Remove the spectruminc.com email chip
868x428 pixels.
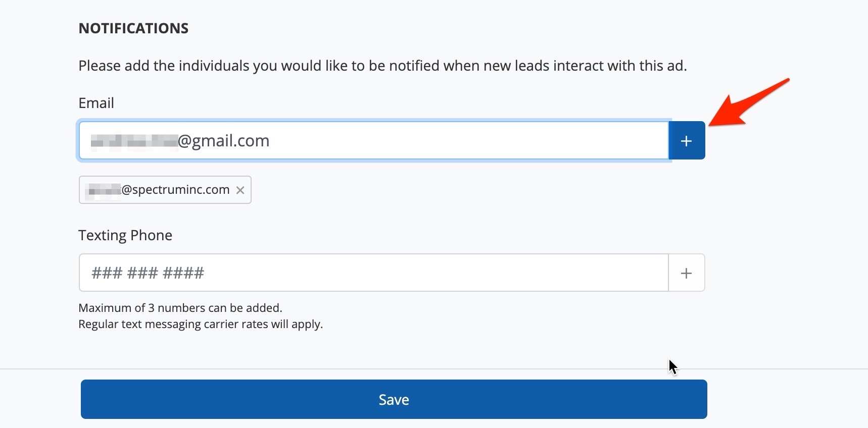coord(240,190)
